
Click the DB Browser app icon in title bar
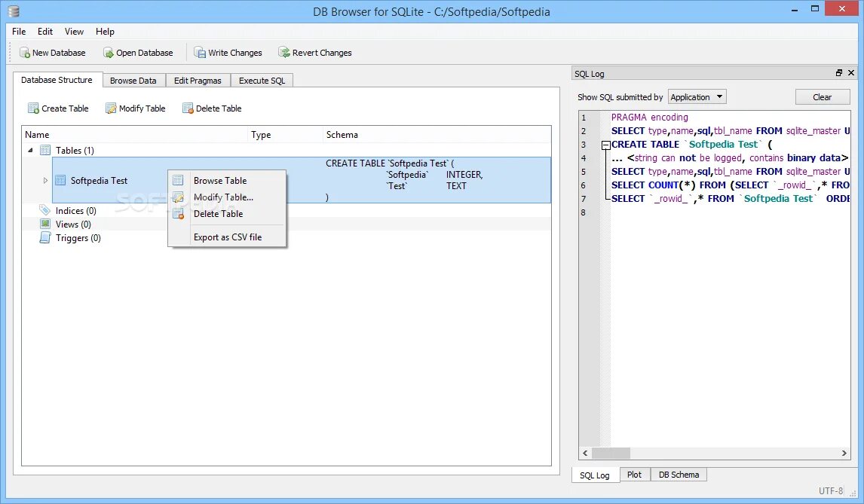coord(14,11)
